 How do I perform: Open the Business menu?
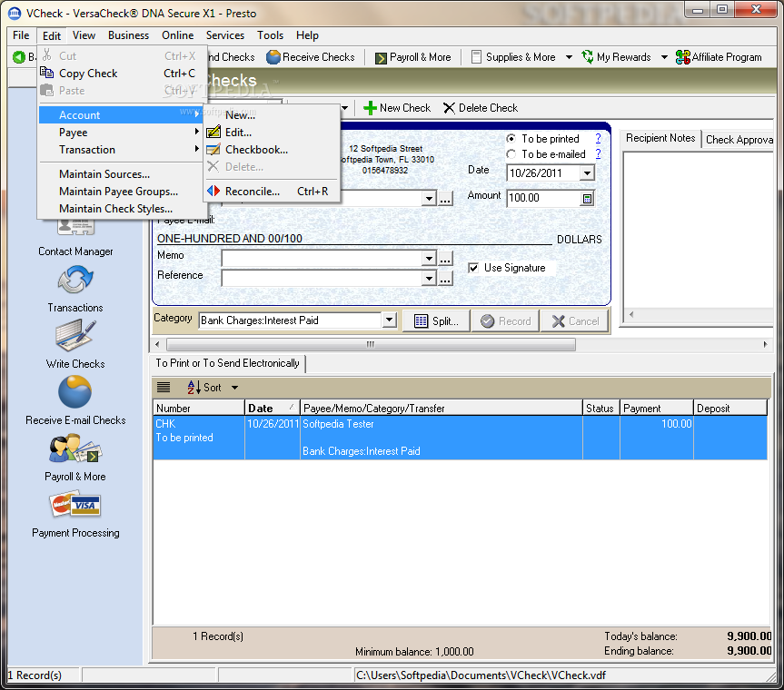pos(128,35)
